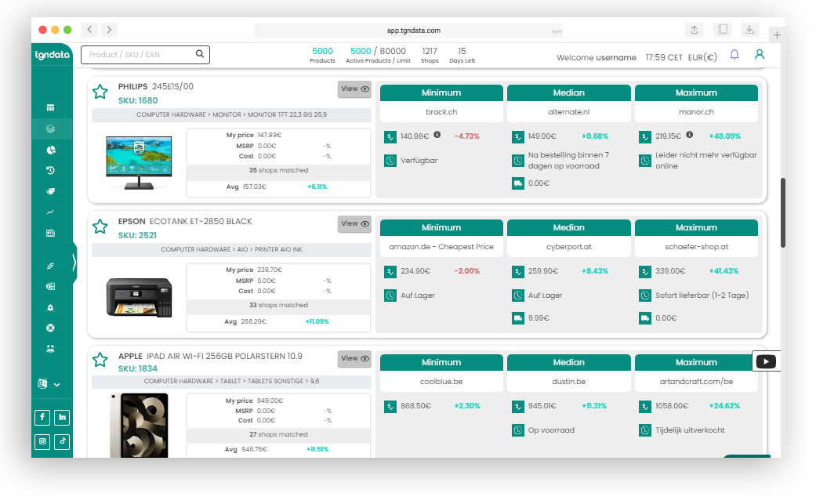Open the EUR(€) currency selector
Viewport: 816px width, 504px height.
pos(702,57)
